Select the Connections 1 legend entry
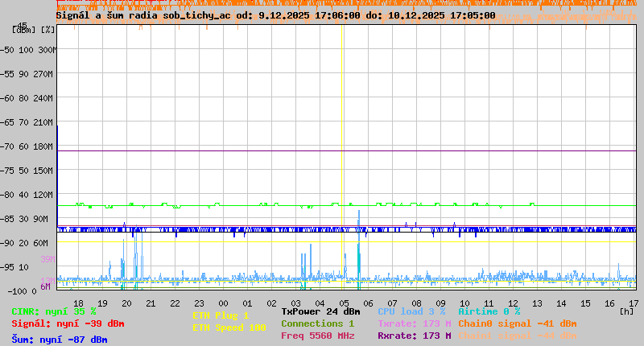Viewport: 644px width, 346px height. [x=317, y=323]
